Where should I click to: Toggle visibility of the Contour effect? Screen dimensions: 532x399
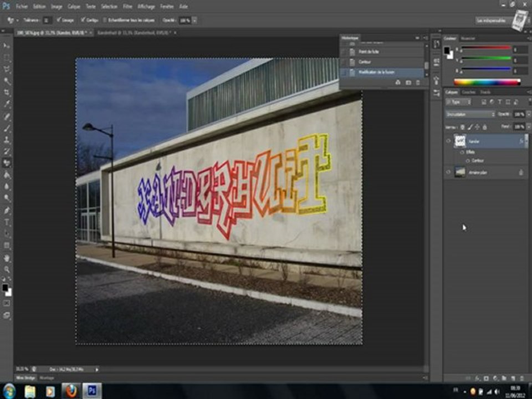(468, 161)
